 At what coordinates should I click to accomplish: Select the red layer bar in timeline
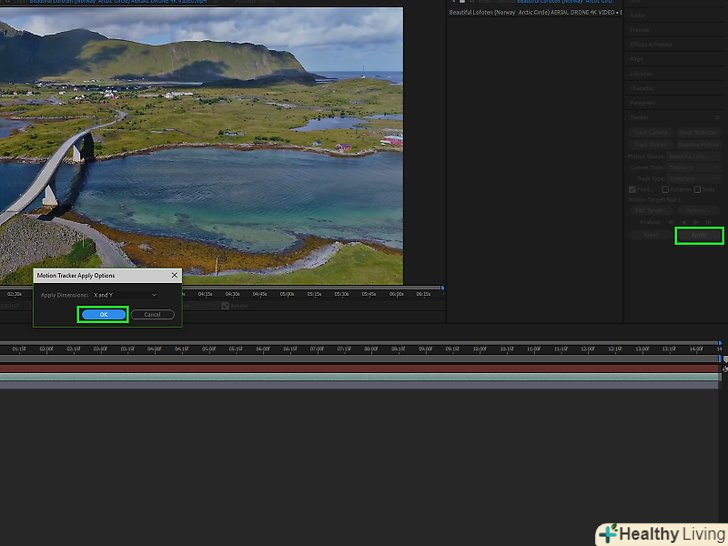pos(360,368)
